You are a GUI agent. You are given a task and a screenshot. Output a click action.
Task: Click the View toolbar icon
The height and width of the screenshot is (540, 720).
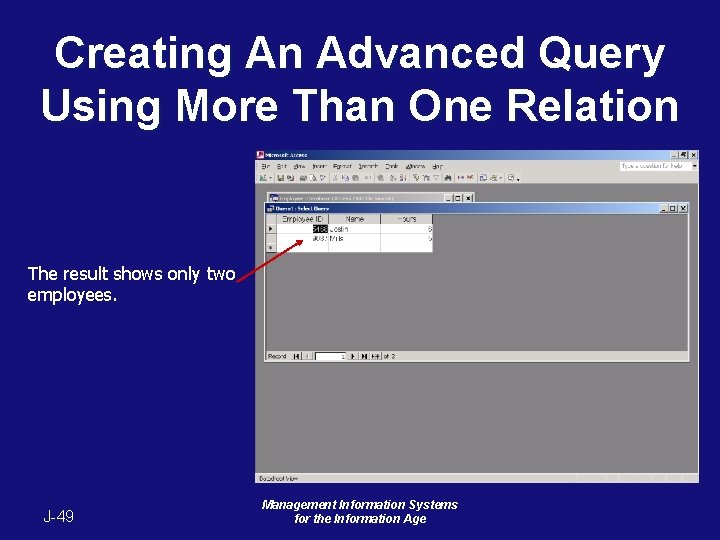(x=263, y=178)
